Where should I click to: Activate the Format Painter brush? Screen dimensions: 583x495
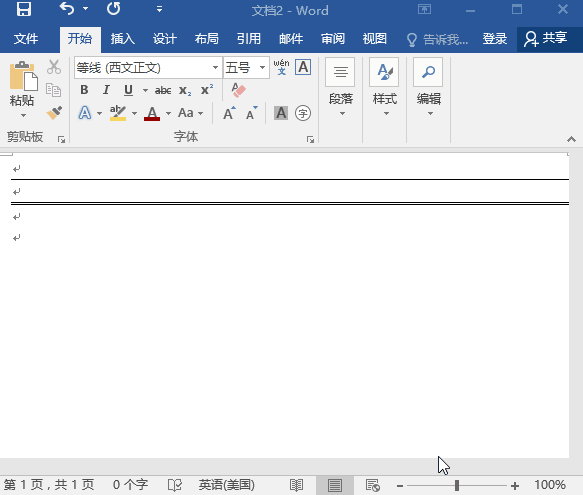point(54,113)
